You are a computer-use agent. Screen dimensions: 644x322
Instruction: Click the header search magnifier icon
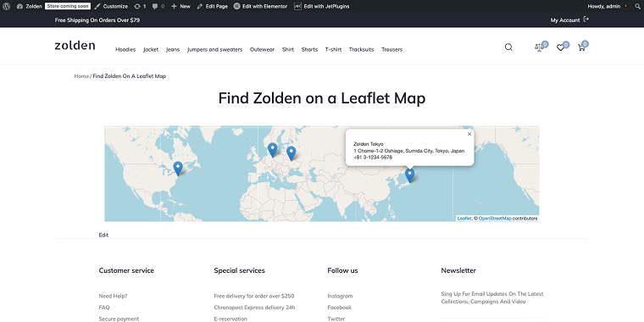(508, 47)
